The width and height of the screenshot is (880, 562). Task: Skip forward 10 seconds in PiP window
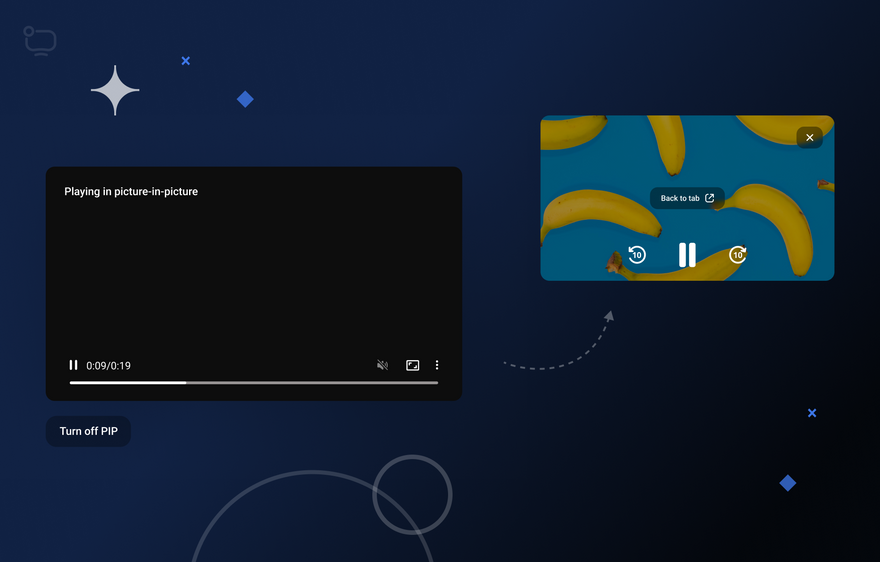738,255
